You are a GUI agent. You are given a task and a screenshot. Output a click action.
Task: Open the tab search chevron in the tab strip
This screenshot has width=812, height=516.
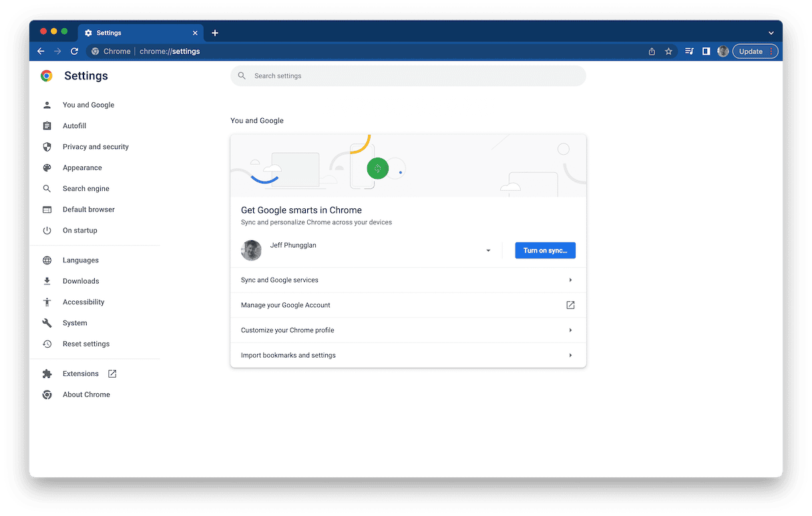[x=771, y=33]
